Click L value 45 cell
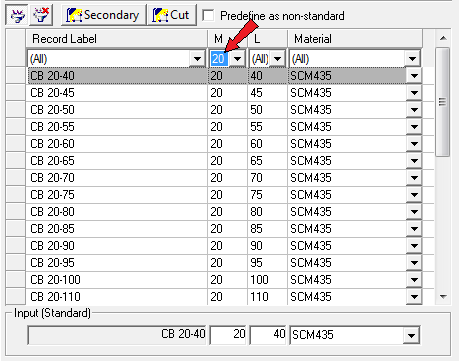This screenshot has width=459, height=361. [267, 93]
